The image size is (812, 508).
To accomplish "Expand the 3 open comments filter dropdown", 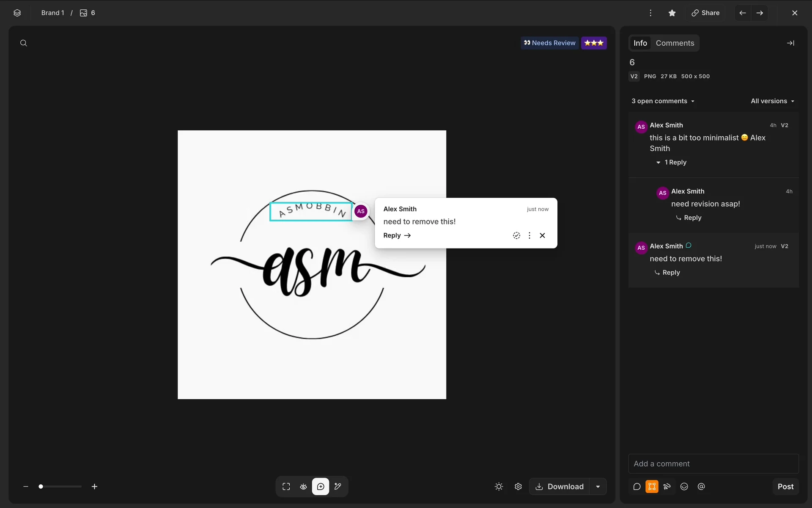I will [x=663, y=101].
